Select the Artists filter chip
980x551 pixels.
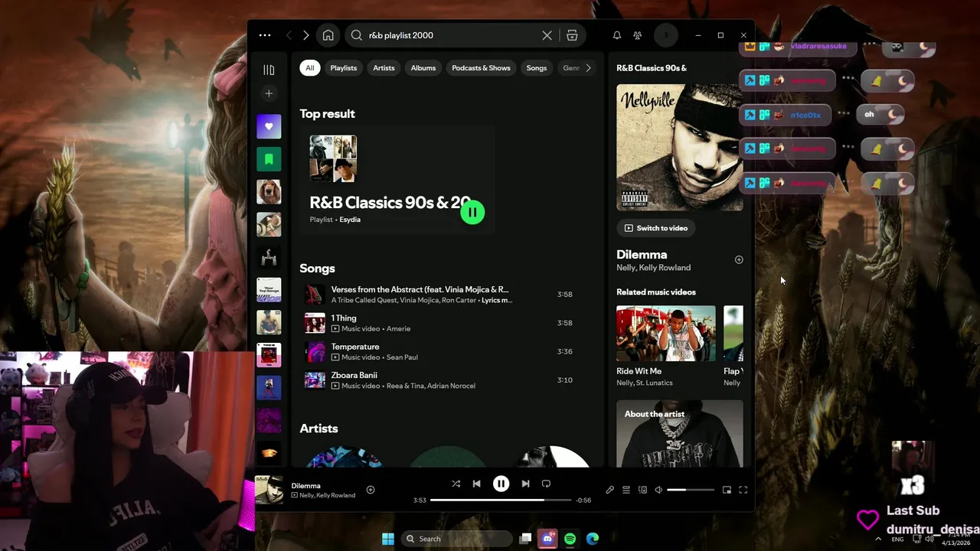[384, 68]
